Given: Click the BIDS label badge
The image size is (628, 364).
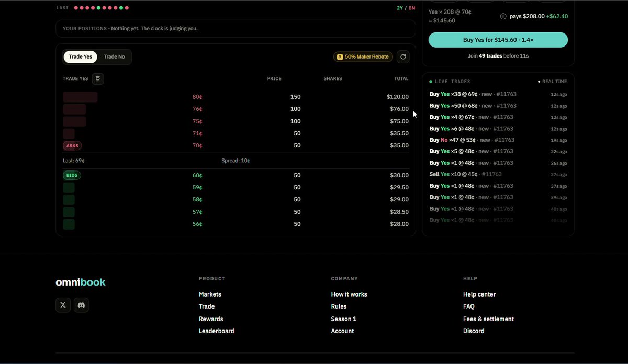Looking at the screenshot, I should click(x=72, y=175).
